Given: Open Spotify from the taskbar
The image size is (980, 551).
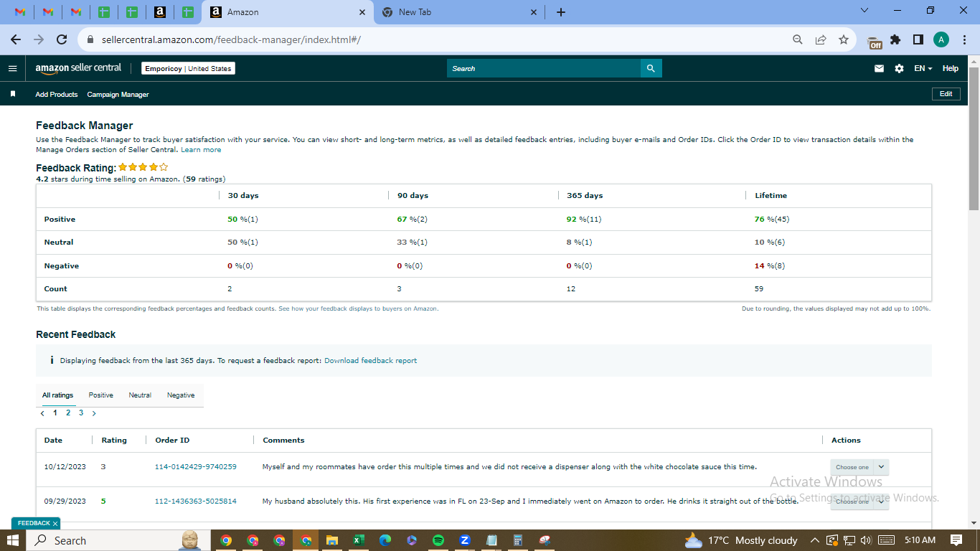Looking at the screenshot, I should (438, 540).
